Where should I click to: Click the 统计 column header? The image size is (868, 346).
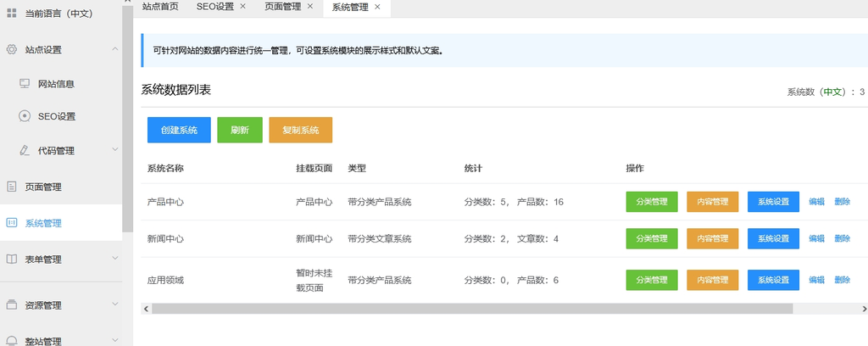[473, 168]
